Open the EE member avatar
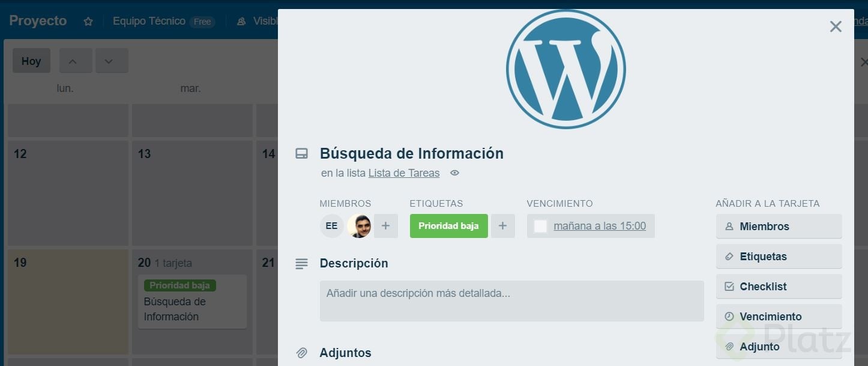Viewport: 868px width, 366px height. pyautogui.click(x=331, y=226)
